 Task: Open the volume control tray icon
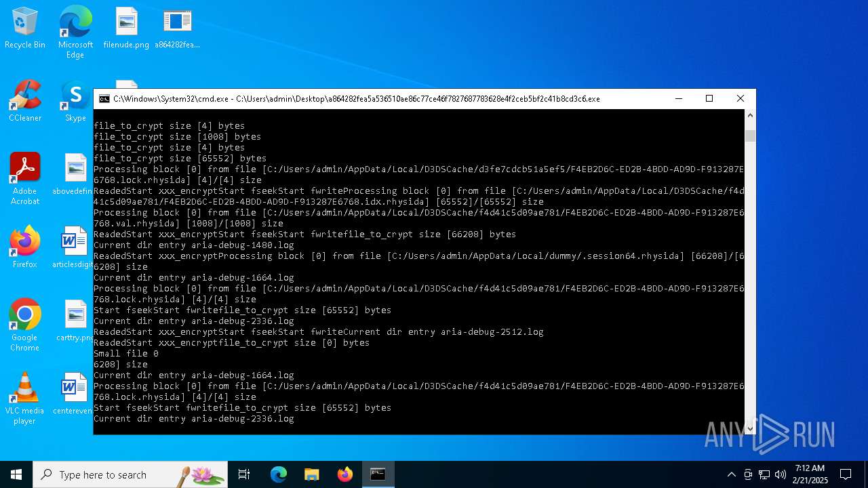(781, 474)
